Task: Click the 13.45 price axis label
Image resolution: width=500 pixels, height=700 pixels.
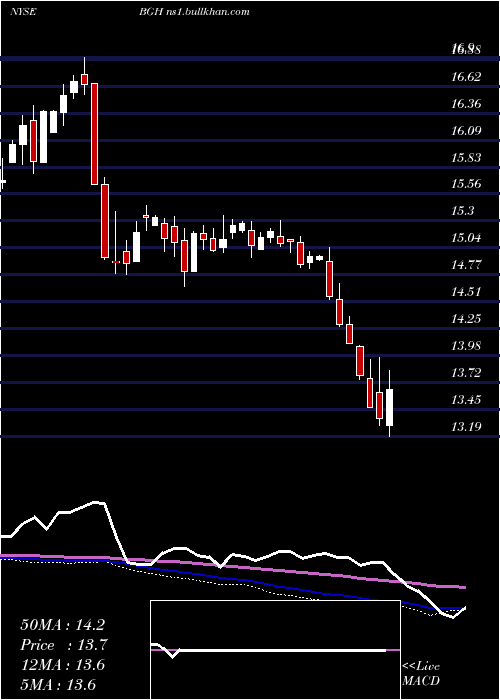Action: click(x=466, y=400)
